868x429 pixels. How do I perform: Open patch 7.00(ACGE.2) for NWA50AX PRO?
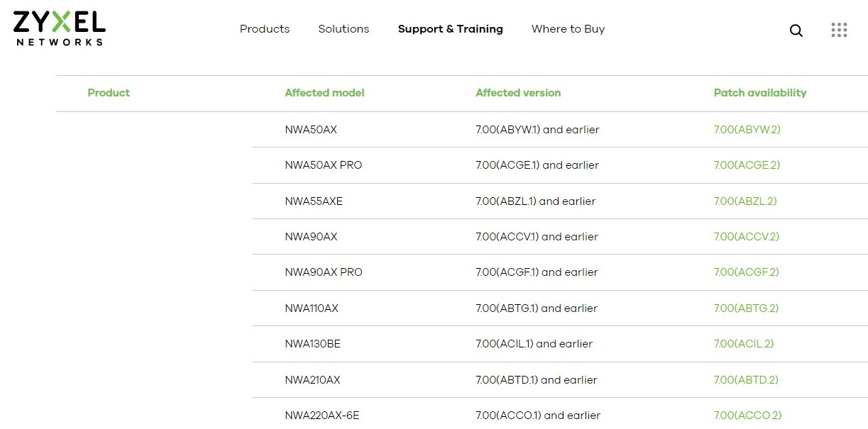[746, 165]
